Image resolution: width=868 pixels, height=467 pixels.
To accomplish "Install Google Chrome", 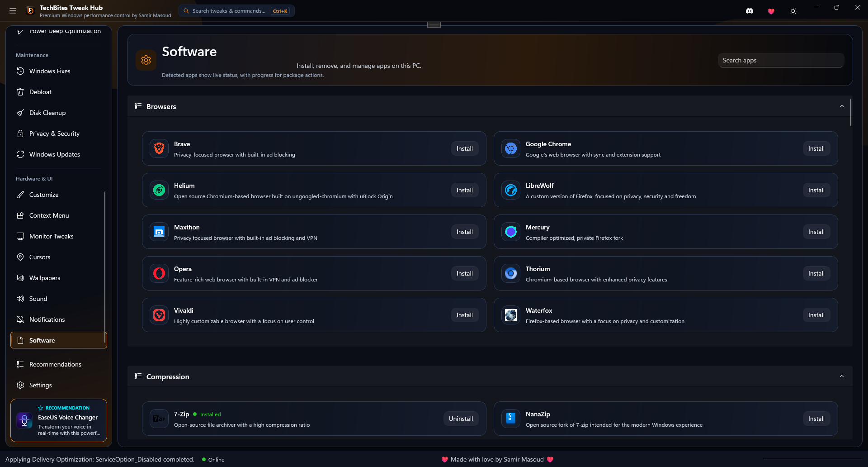I will 816,148.
